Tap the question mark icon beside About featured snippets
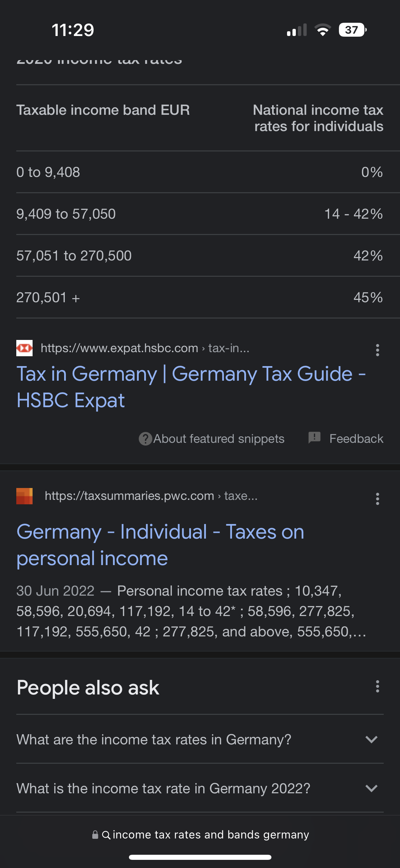This screenshot has height=868, width=400. [145, 439]
